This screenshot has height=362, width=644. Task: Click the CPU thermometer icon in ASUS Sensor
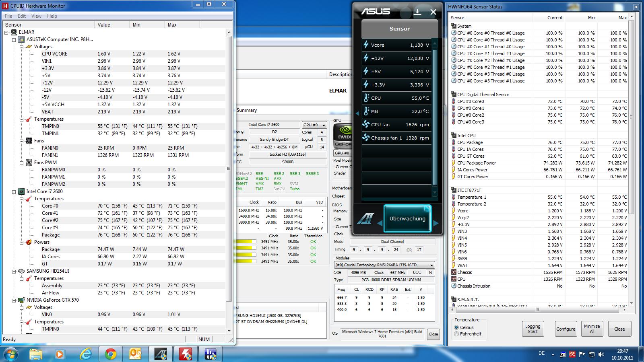point(366,98)
